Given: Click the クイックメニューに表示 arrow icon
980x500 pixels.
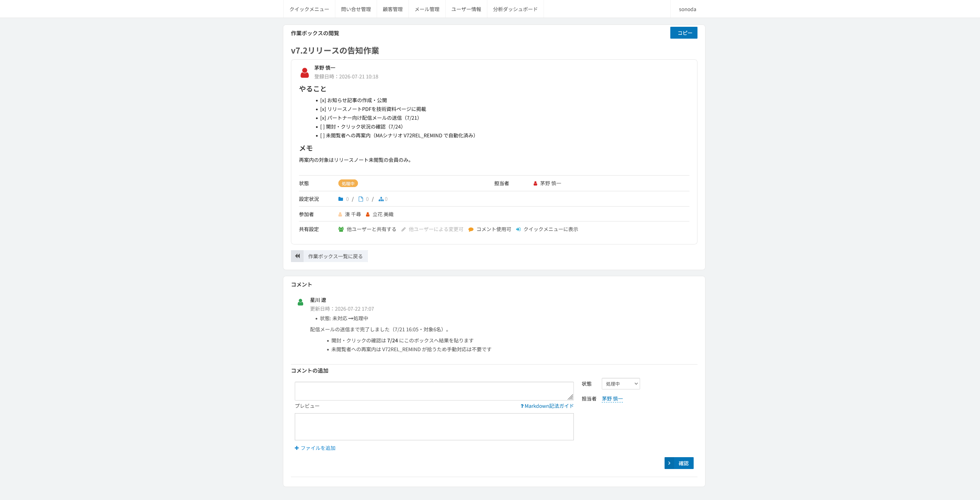Looking at the screenshot, I should (518, 230).
